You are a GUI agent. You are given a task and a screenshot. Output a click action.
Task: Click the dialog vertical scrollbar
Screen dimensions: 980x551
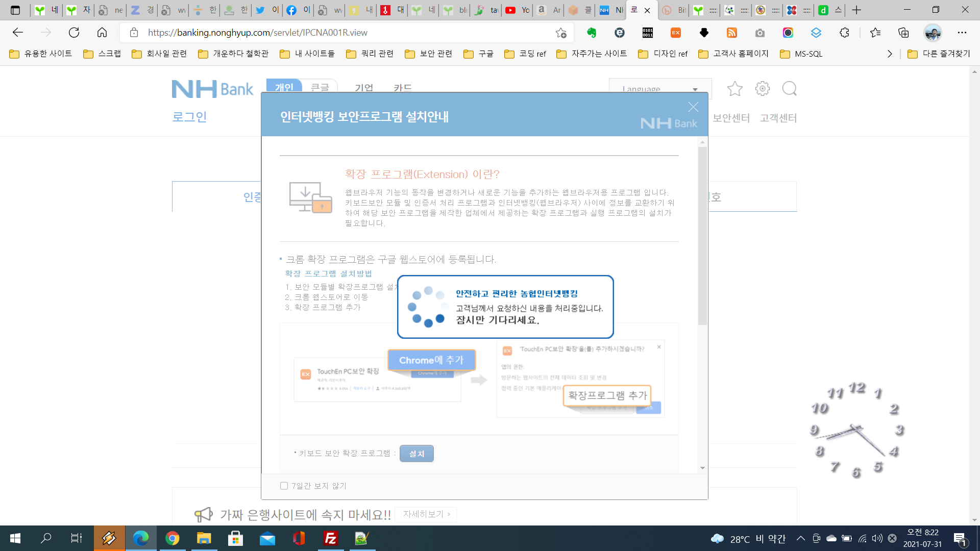pyautogui.click(x=703, y=236)
